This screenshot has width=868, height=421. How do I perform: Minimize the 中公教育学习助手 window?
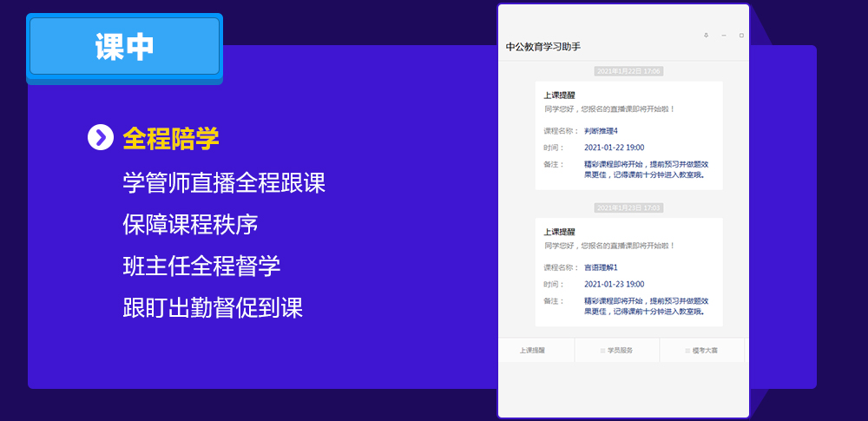pyautogui.click(x=724, y=36)
